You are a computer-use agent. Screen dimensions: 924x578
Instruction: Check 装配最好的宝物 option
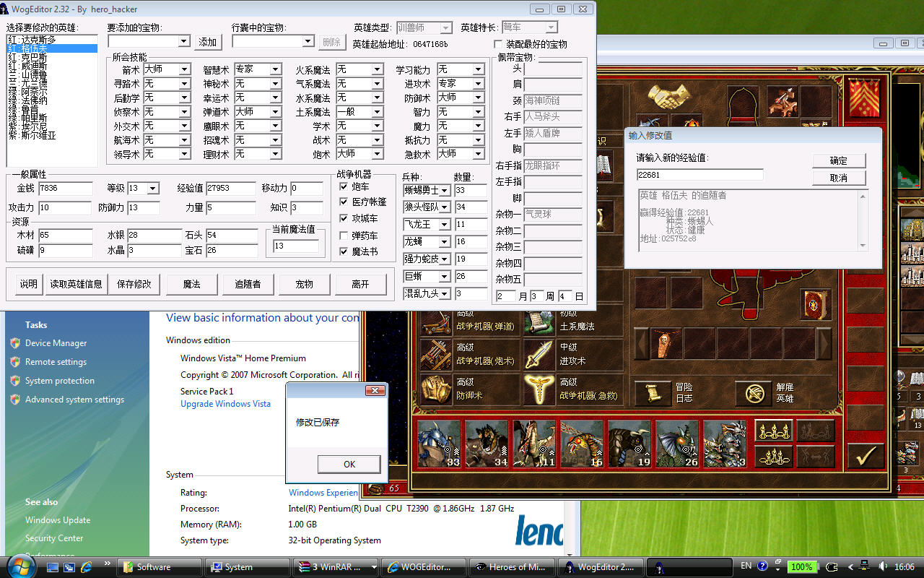pos(498,44)
